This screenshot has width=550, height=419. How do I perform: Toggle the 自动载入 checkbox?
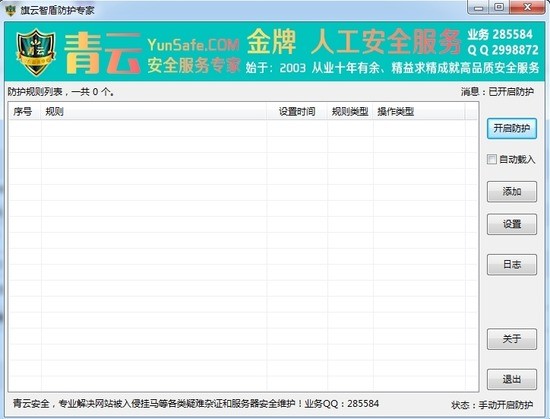point(492,159)
